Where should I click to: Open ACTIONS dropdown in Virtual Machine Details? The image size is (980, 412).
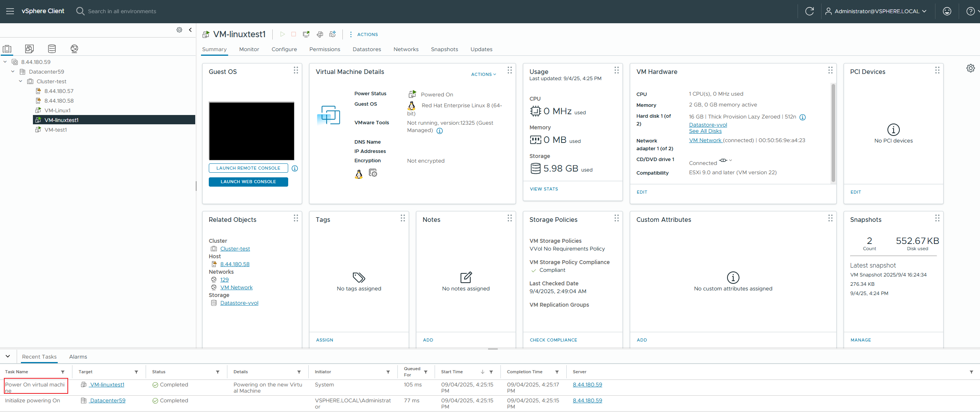[x=483, y=74]
